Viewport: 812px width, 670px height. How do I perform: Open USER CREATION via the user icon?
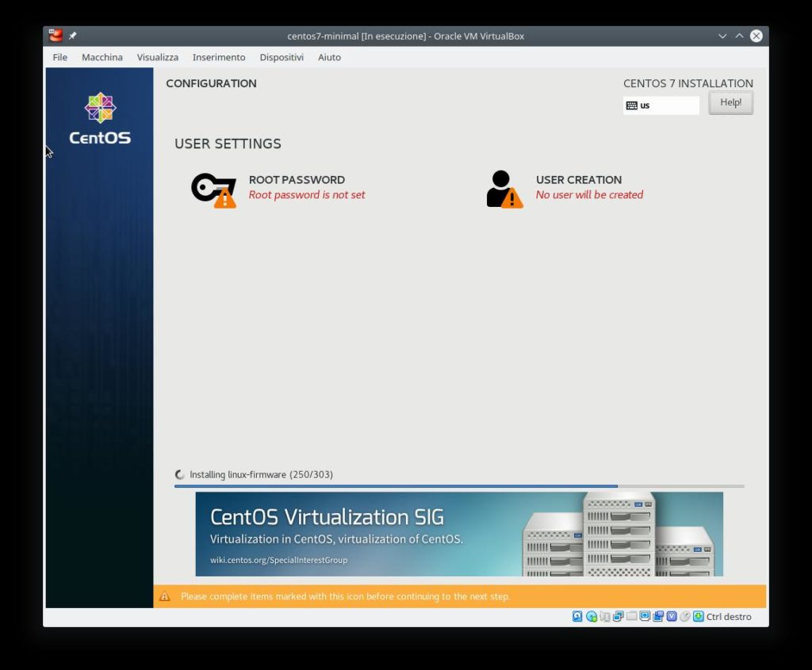[x=503, y=188]
